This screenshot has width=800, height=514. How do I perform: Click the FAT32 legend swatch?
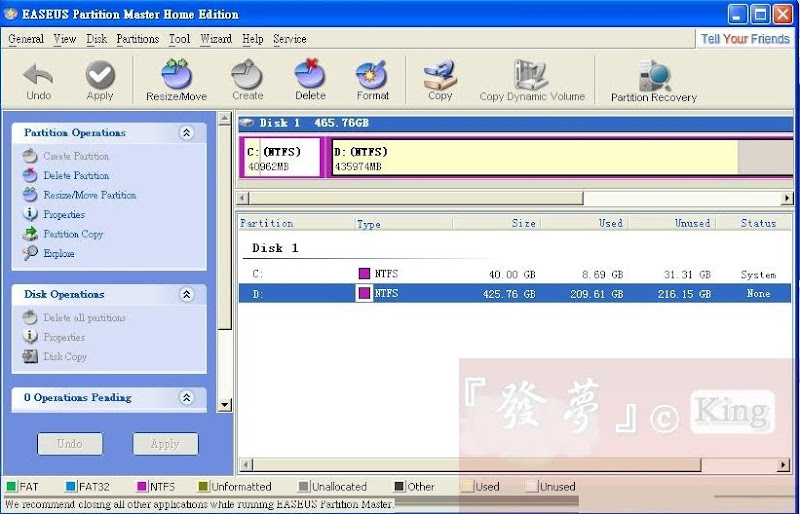click(70, 486)
